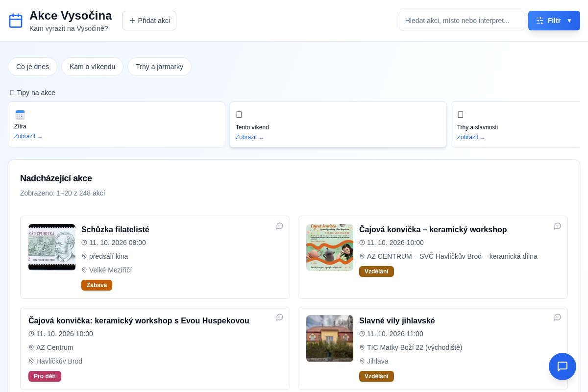Open Čajová konvička – keramický workshop title
Screen dimensions: 588x392
click(x=433, y=229)
